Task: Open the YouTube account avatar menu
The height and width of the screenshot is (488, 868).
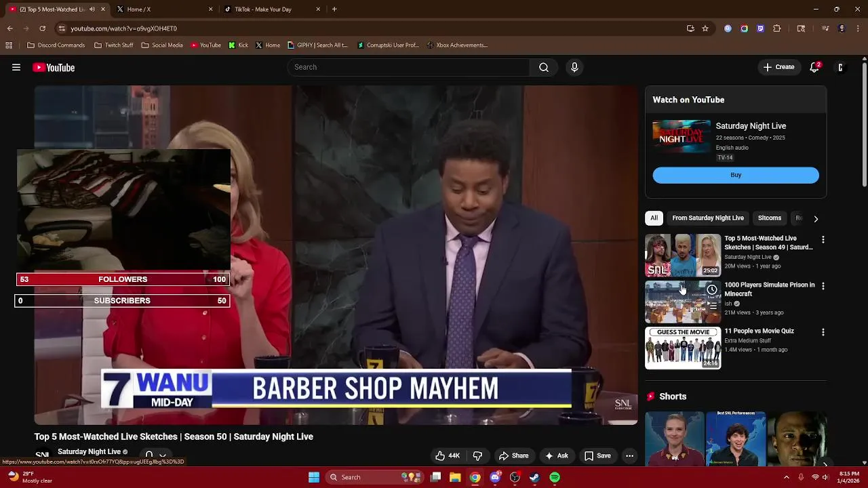Action: (840, 67)
